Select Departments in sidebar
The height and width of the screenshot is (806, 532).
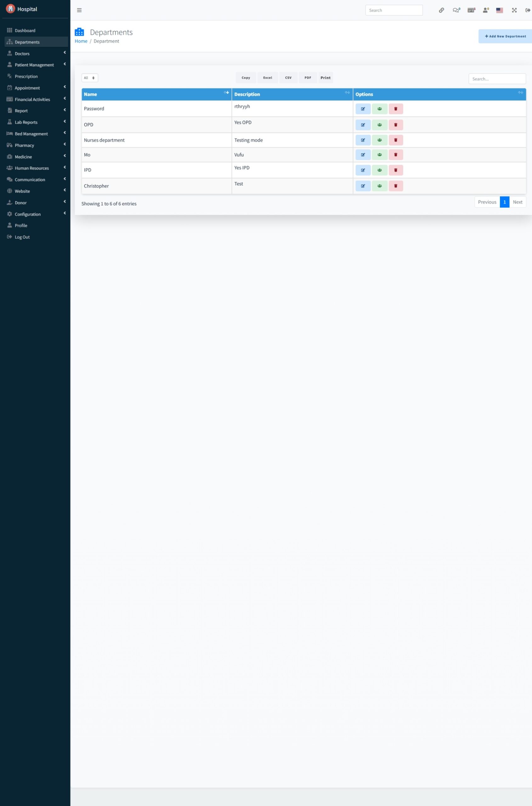36,42
